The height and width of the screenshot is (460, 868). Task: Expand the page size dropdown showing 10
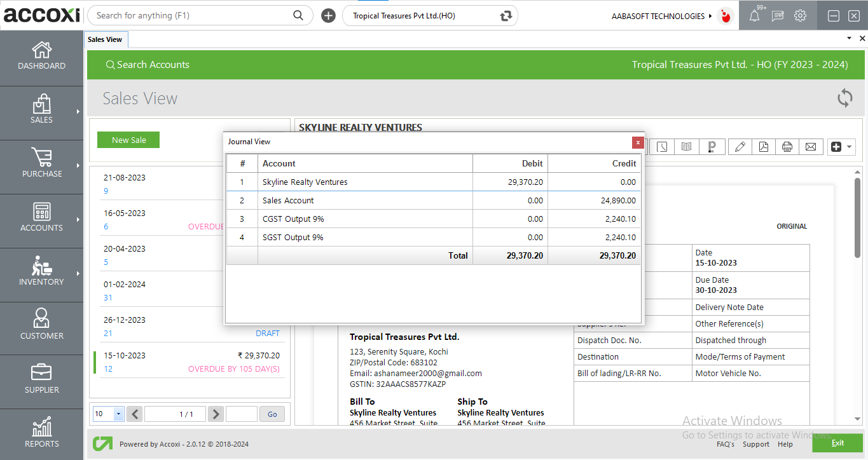[118, 414]
